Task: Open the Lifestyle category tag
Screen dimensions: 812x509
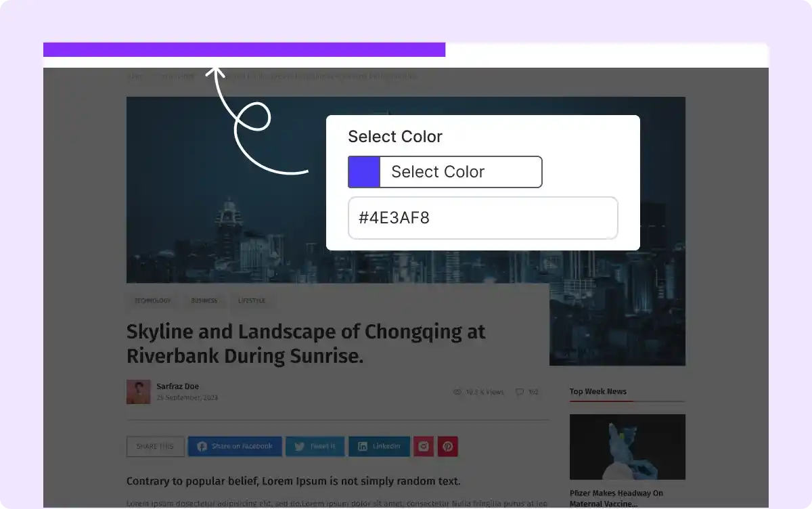Action: [x=252, y=301]
